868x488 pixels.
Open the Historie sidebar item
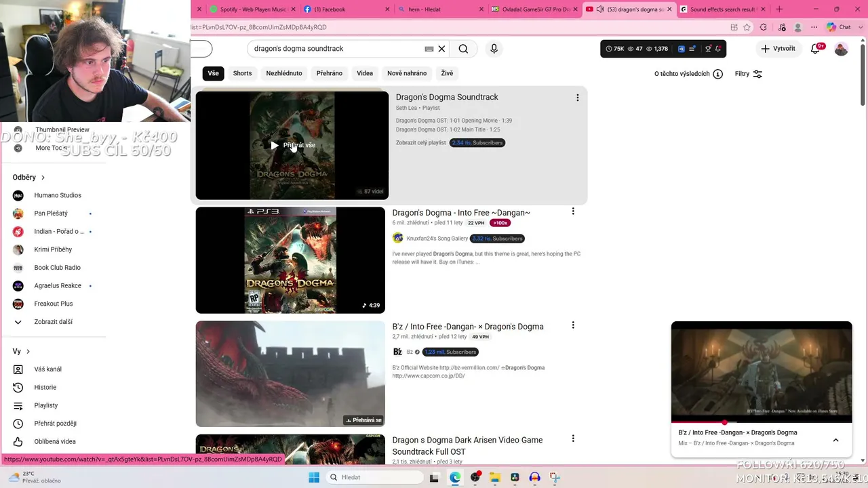[x=45, y=388]
